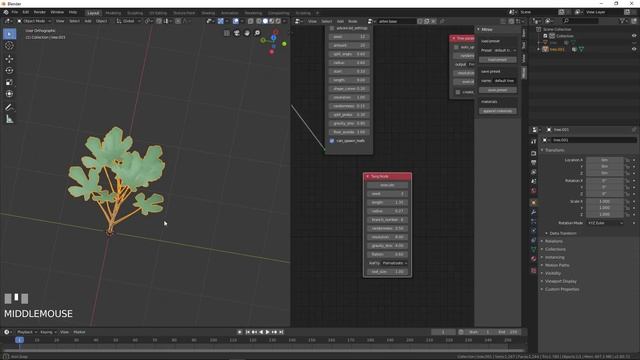Toggle the create checkbox in Tree parameters node

(458, 92)
